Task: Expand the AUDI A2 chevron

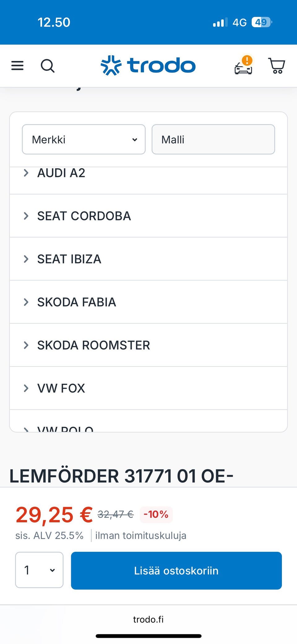Action: pyautogui.click(x=26, y=173)
